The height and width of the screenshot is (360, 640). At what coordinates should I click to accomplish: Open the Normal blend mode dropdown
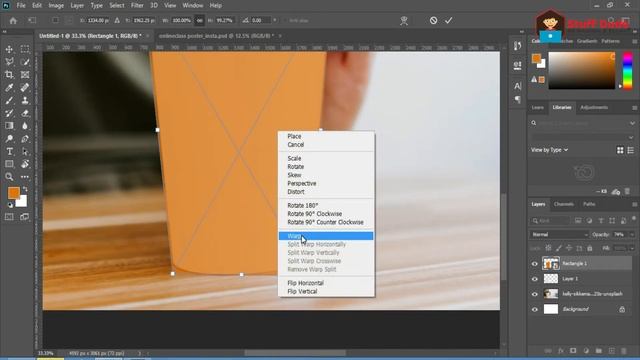coord(559,235)
